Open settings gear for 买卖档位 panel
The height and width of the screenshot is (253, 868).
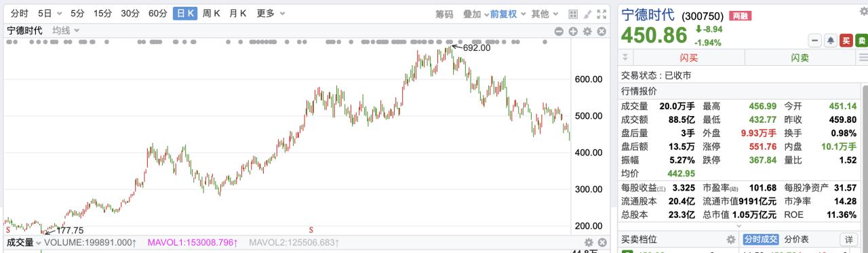(x=730, y=239)
